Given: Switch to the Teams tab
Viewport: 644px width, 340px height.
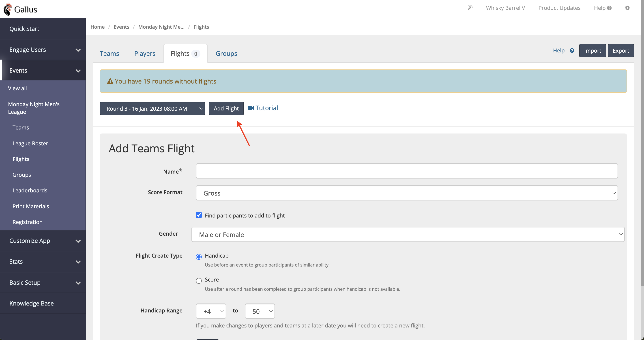Looking at the screenshot, I should 109,54.
